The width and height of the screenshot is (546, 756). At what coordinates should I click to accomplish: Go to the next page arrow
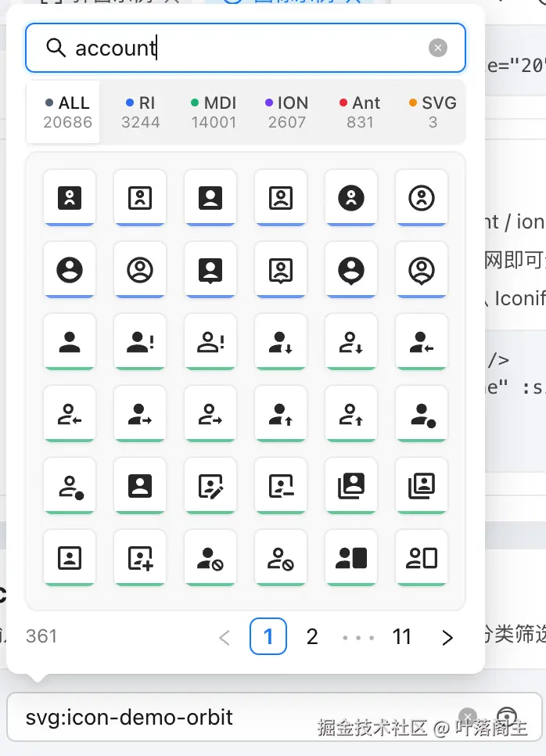click(x=447, y=637)
